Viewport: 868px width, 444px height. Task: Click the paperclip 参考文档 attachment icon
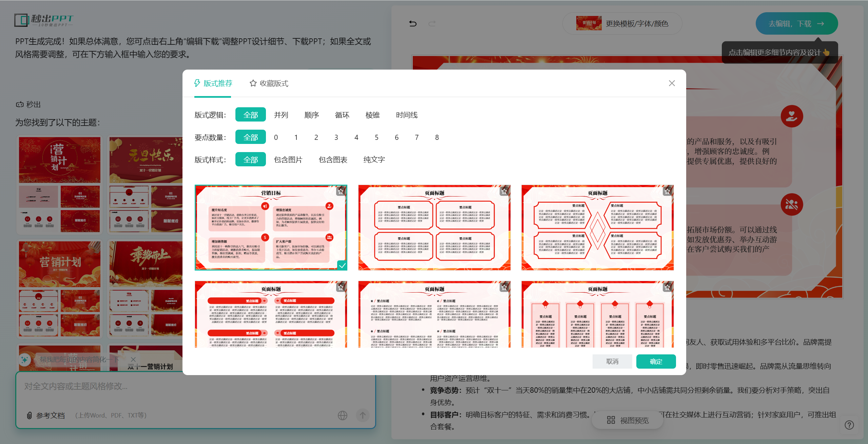tap(30, 415)
